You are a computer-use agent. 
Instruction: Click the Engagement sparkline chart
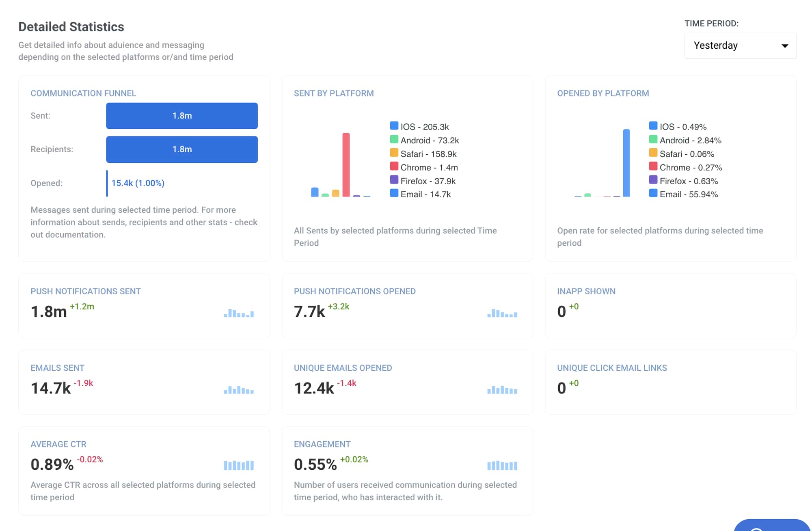click(x=501, y=465)
